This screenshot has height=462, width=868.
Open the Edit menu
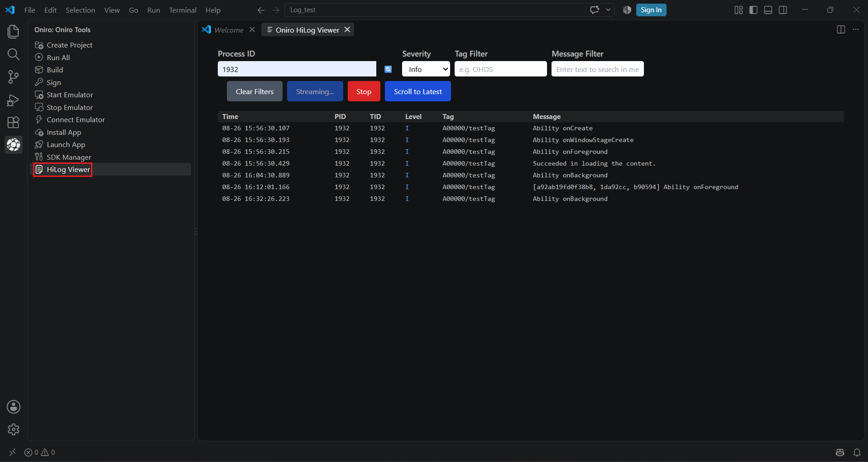50,10
